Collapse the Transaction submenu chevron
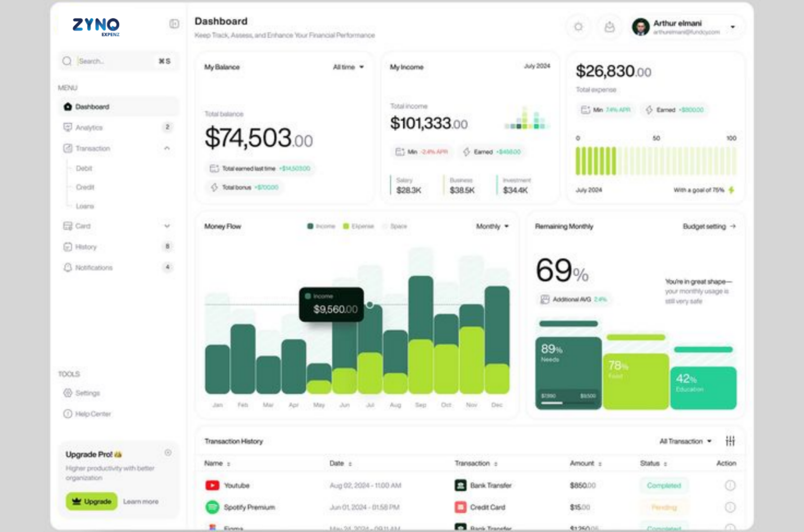 pos(167,148)
